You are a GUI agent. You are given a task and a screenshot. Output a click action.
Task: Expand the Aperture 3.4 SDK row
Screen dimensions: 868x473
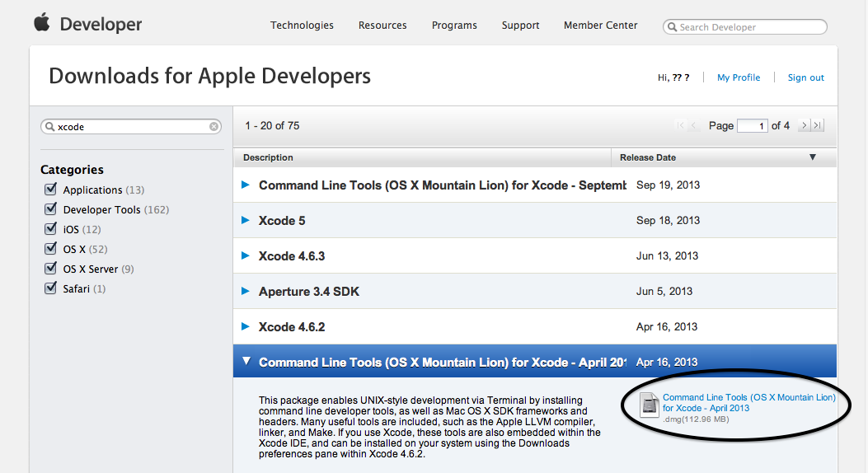(245, 291)
